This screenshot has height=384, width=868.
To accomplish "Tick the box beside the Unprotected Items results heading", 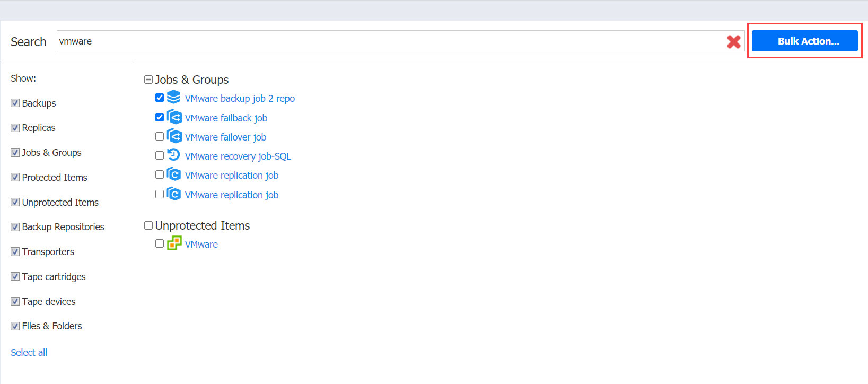I will coord(148,225).
